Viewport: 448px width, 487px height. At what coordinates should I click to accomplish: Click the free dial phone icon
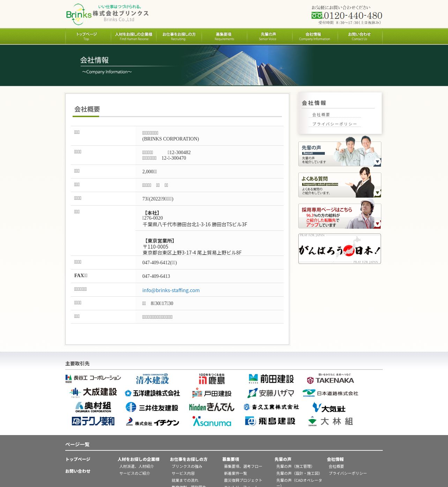click(x=317, y=15)
